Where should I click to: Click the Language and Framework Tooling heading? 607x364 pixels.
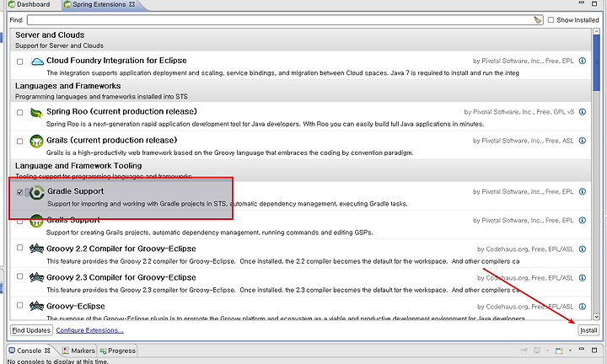pos(78,165)
